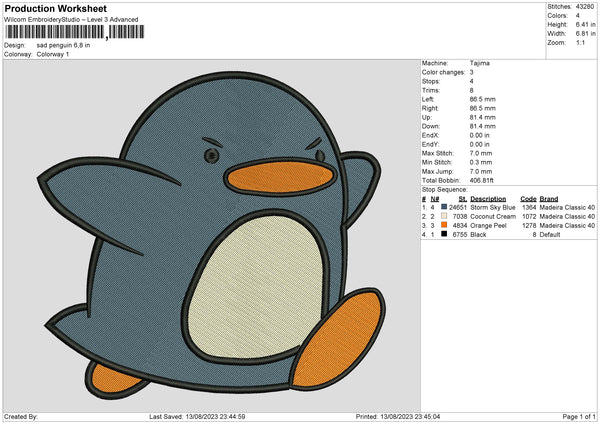Click the Machine value Tajima
The height and width of the screenshot is (424, 600).
(479, 63)
